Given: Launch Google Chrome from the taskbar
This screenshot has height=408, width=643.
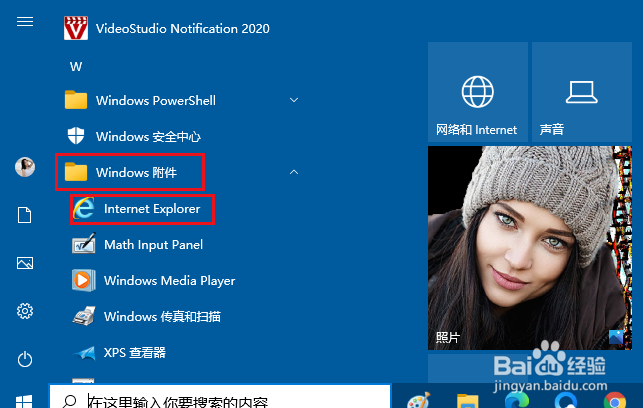Looking at the screenshot, I should (x=614, y=401).
